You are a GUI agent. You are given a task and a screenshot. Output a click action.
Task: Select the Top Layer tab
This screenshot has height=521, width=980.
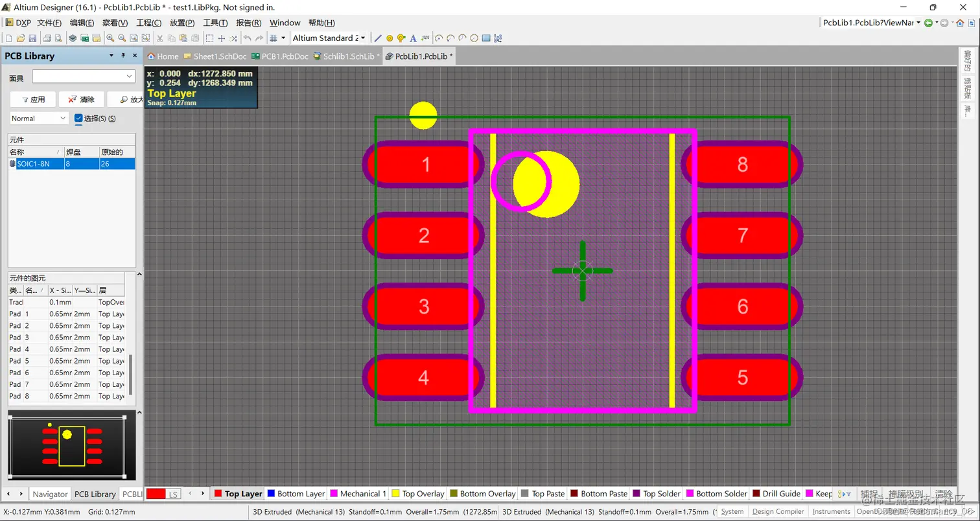tap(238, 494)
